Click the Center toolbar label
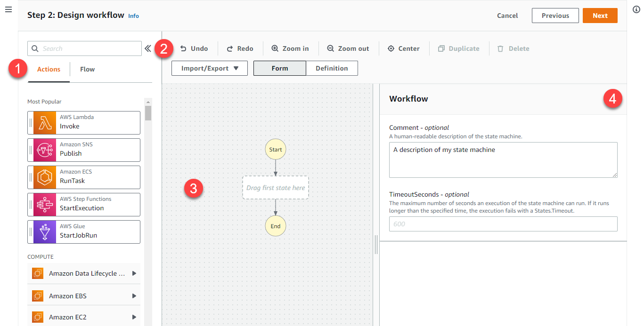 (409, 48)
